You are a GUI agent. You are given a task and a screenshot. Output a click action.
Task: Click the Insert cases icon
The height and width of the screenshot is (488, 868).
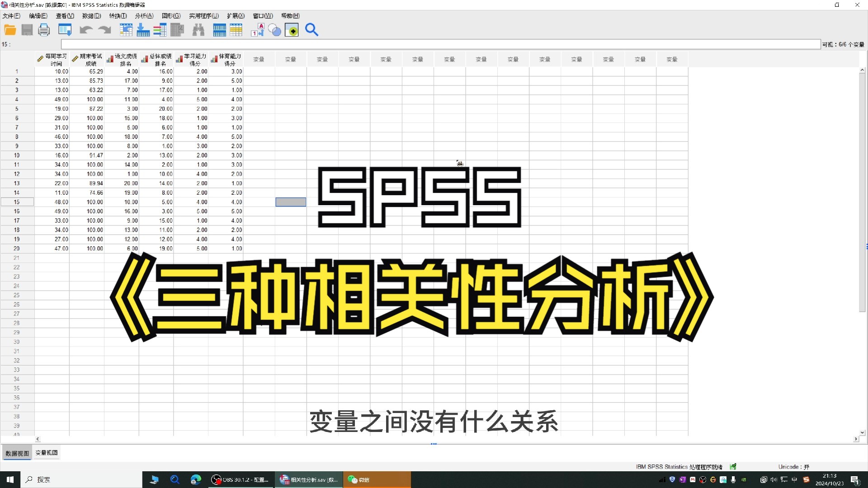(219, 30)
